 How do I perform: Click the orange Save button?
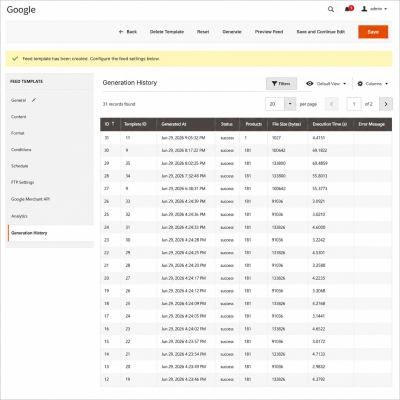(x=373, y=32)
